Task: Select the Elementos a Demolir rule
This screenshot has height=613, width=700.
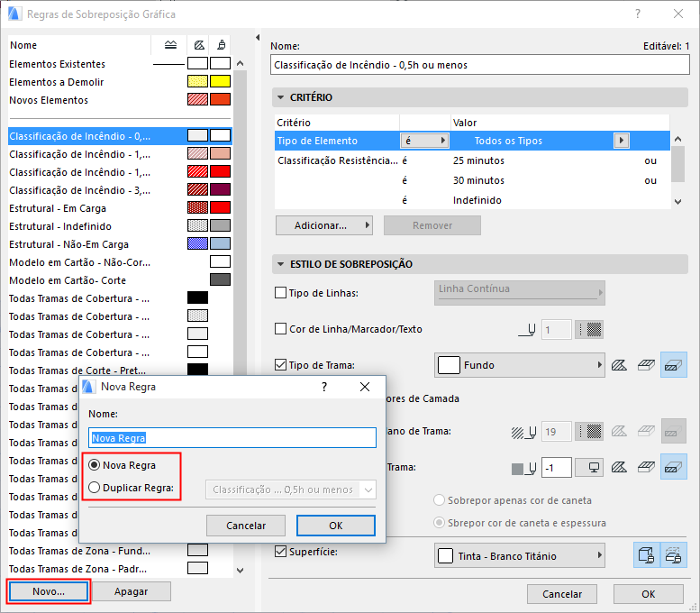Action: [x=120, y=82]
